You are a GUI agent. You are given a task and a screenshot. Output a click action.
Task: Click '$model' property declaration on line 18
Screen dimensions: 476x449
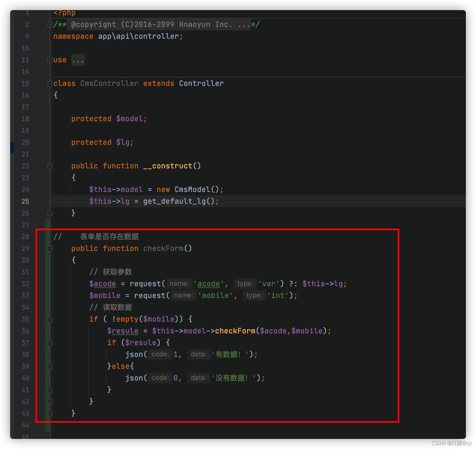[129, 119]
